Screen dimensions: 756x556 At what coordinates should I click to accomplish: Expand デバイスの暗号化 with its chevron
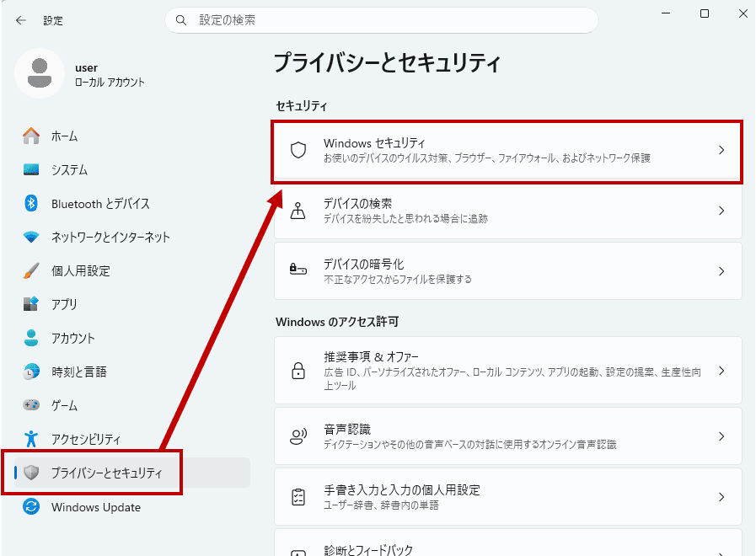coord(721,271)
